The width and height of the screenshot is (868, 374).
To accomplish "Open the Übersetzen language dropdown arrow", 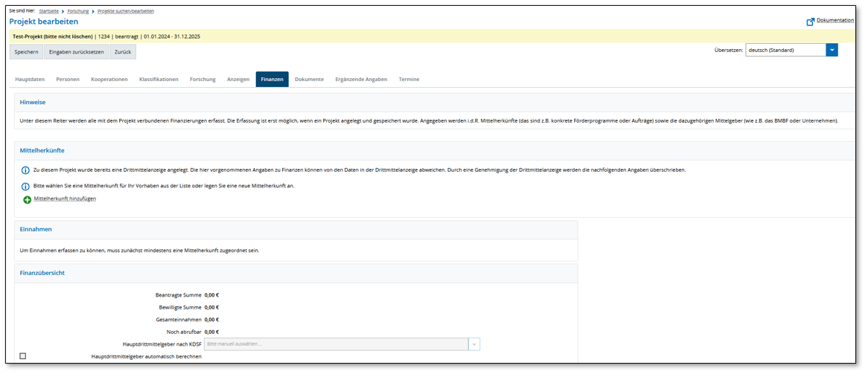I will click(x=832, y=51).
